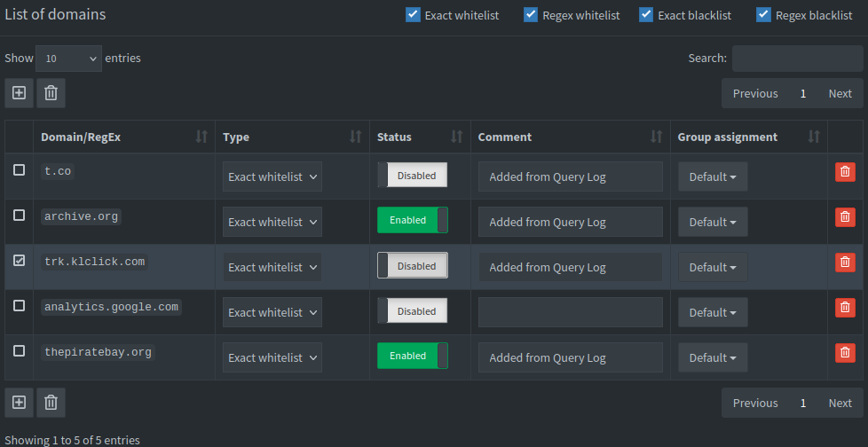Screen dimensions: 868x447
Task: Select the thepiratebay.org row checkbox
Action: click(x=20, y=351)
